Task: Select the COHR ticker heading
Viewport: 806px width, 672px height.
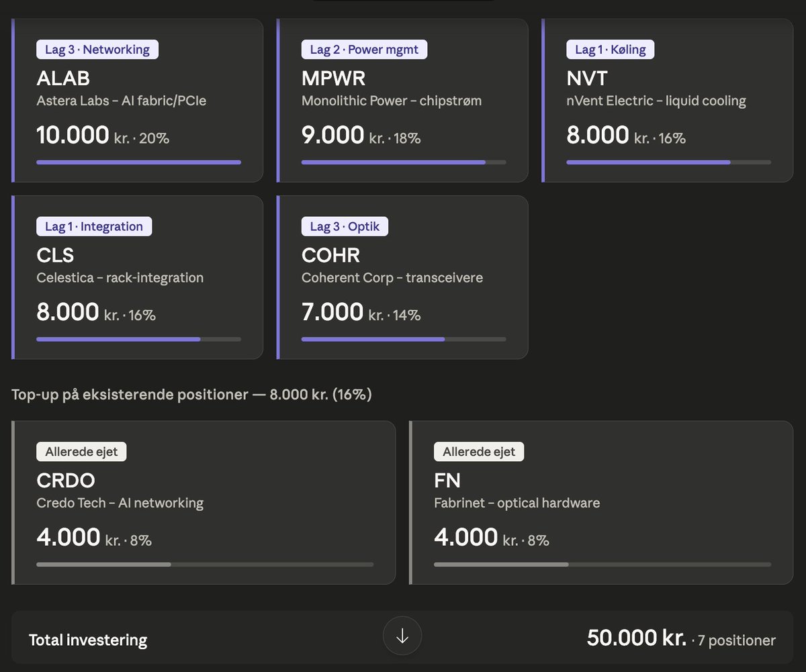Action: [331, 256]
